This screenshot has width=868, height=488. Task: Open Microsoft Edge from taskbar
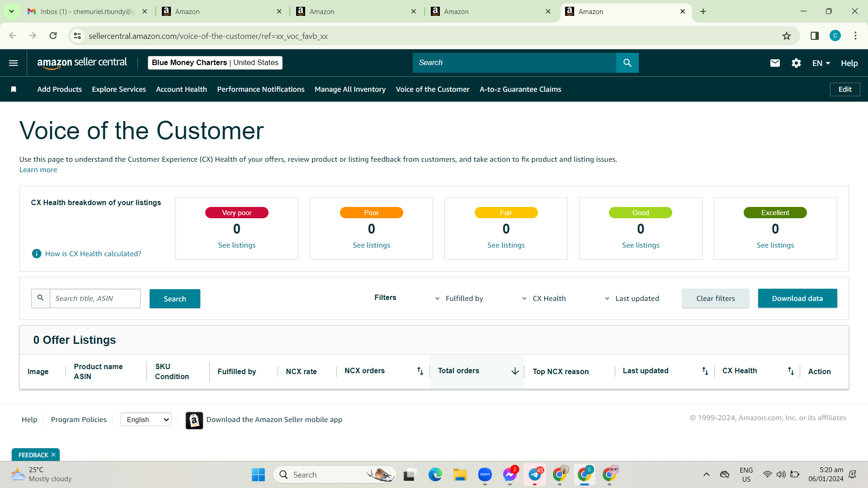(x=435, y=474)
